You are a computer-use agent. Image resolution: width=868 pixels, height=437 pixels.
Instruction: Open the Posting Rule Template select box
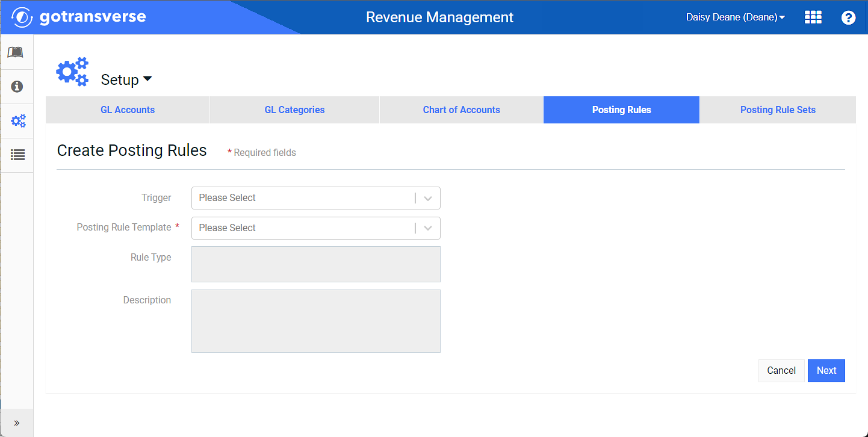pyautogui.click(x=316, y=228)
